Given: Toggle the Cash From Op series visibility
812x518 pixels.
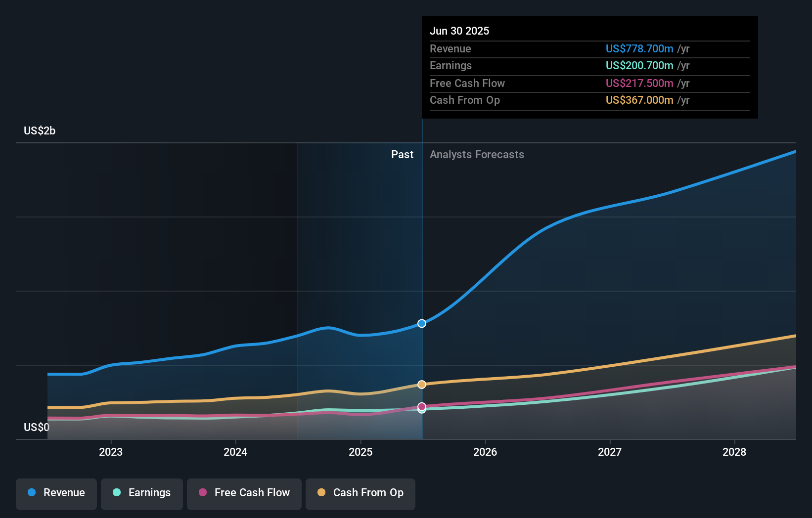Looking at the screenshot, I should click(360, 493).
